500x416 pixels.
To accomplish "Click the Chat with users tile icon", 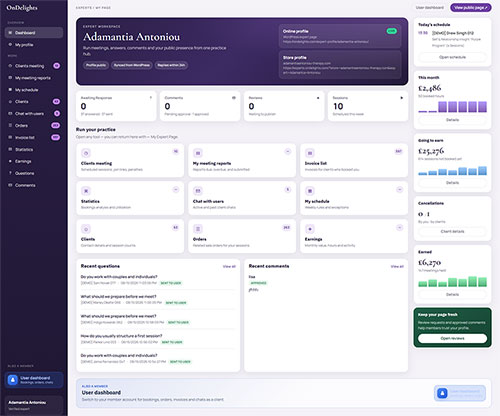I will click(x=198, y=191).
